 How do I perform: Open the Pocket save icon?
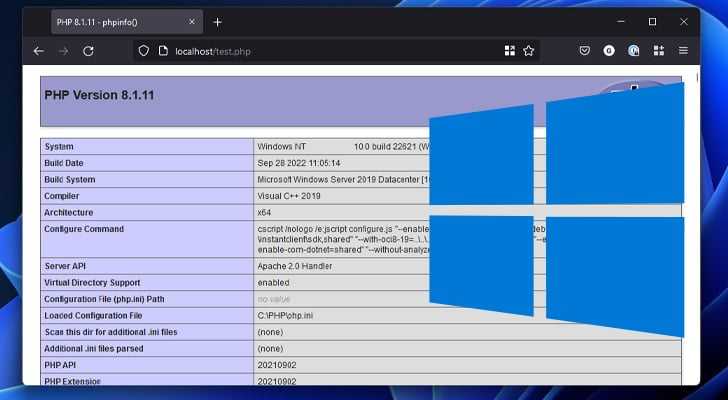pos(585,51)
